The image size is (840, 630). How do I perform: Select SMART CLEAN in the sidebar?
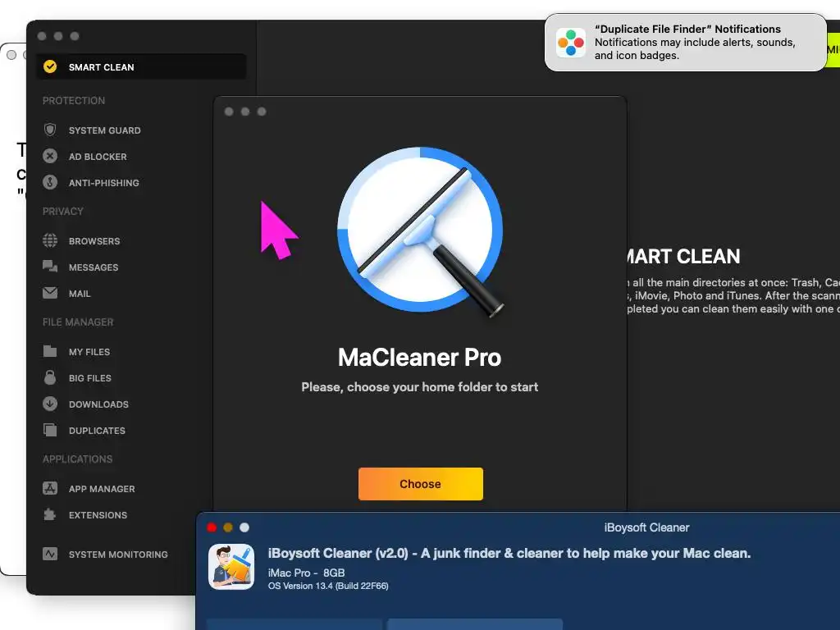[141, 67]
